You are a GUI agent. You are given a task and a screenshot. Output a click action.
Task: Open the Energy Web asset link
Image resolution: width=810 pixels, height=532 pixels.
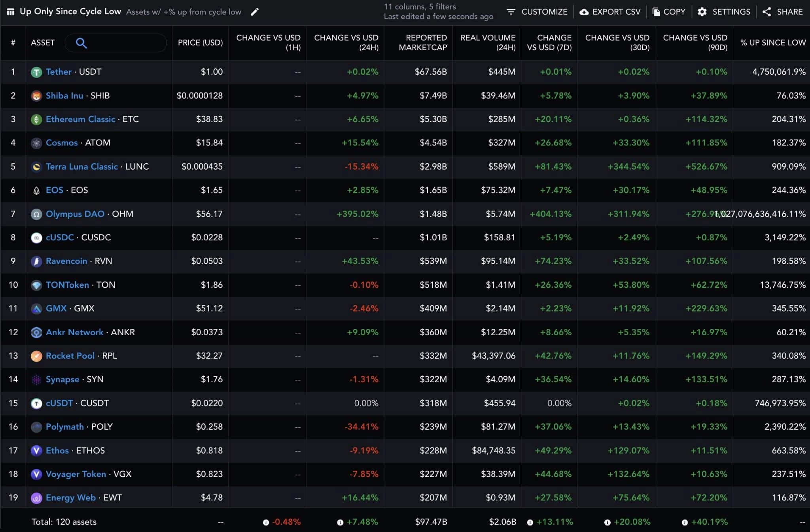click(71, 498)
